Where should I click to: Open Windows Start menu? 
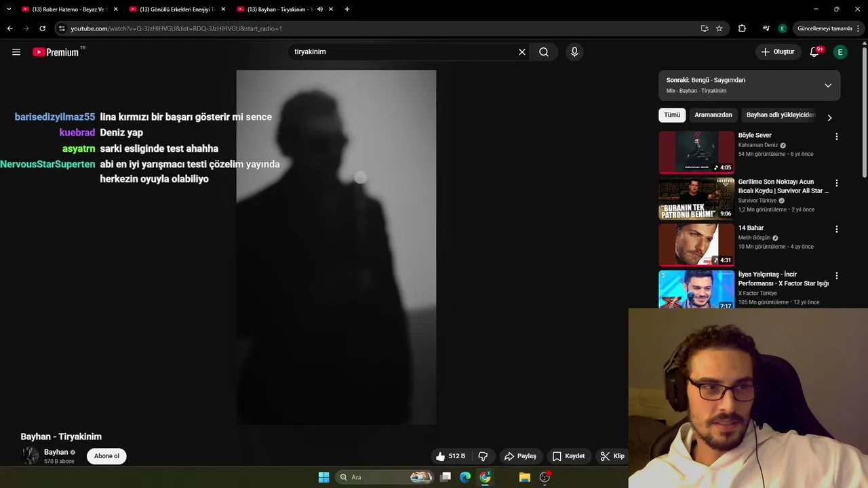tap(323, 477)
